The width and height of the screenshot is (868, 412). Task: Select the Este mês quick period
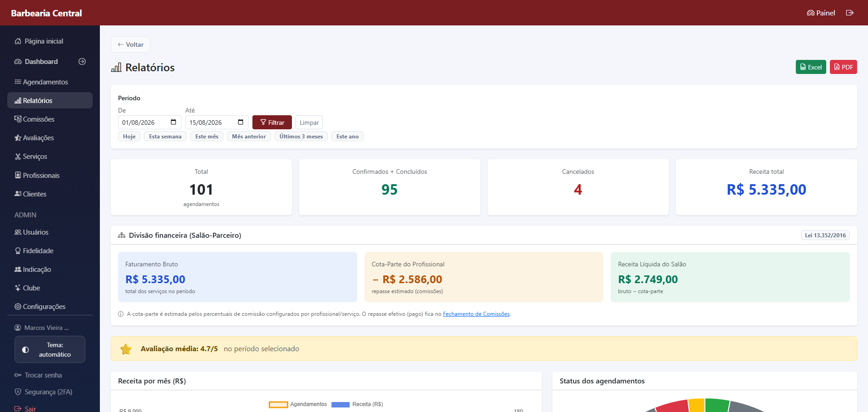point(207,137)
